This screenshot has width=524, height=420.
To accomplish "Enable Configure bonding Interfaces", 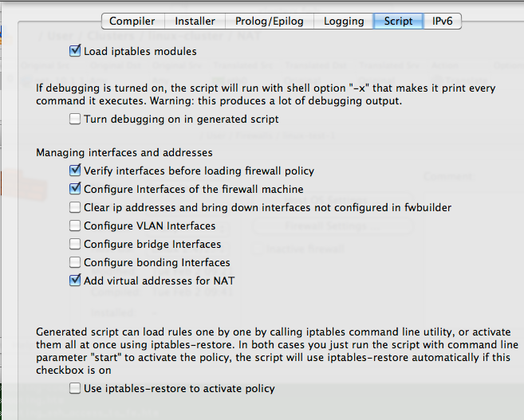I will (76, 262).
